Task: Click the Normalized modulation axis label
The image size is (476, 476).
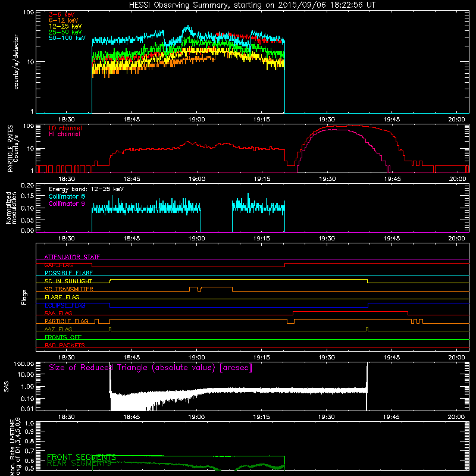Action: 11,208
